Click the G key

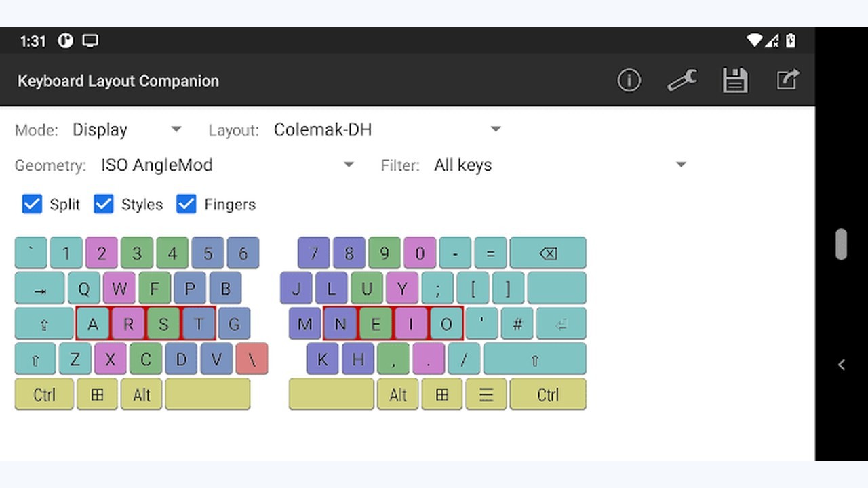pyautogui.click(x=234, y=324)
